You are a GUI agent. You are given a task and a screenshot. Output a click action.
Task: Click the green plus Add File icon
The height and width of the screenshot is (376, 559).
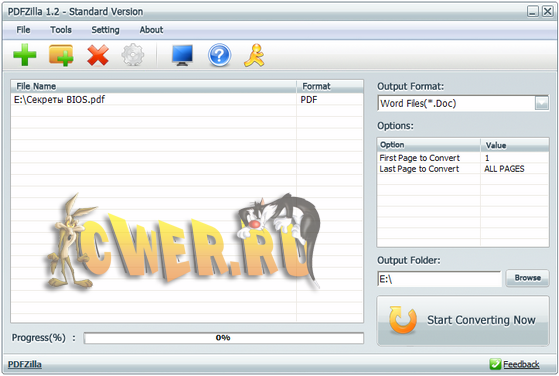pyautogui.click(x=25, y=55)
